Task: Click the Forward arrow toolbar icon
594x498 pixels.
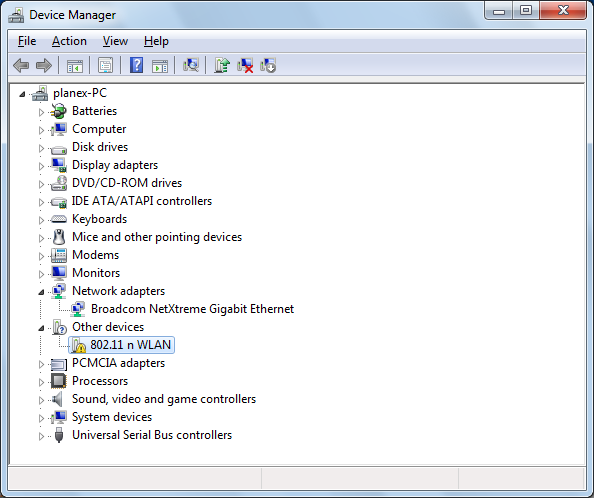Action: (x=44, y=66)
